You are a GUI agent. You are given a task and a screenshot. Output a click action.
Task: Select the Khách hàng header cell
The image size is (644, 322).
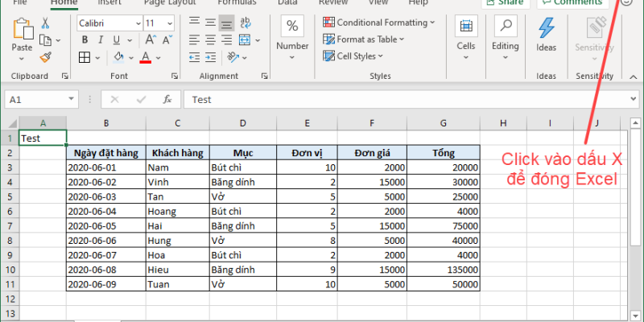(178, 152)
